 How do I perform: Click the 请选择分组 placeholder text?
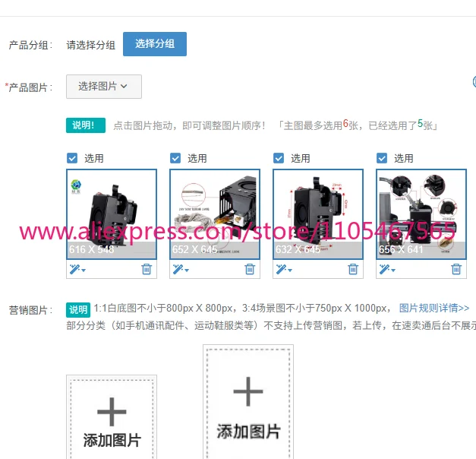tap(91, 46)
